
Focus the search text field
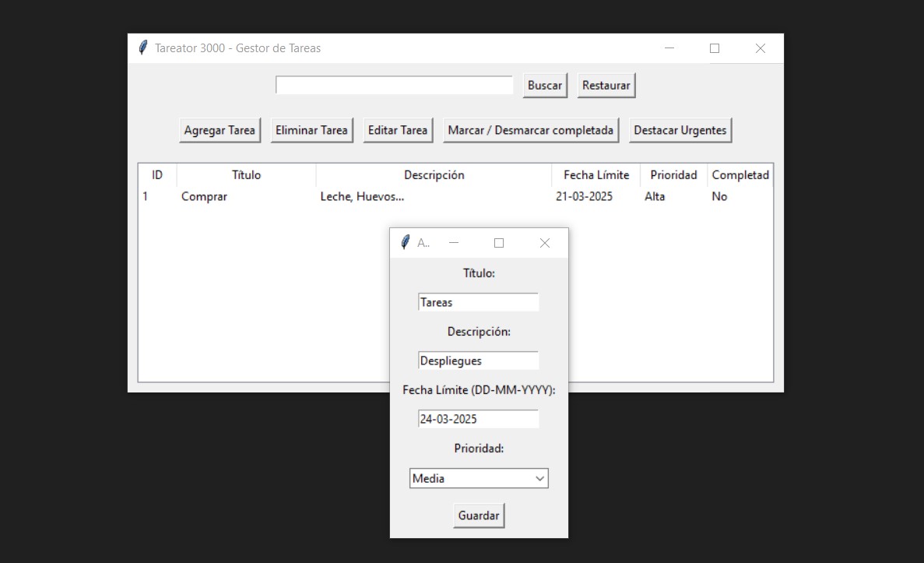click(394, 86)
